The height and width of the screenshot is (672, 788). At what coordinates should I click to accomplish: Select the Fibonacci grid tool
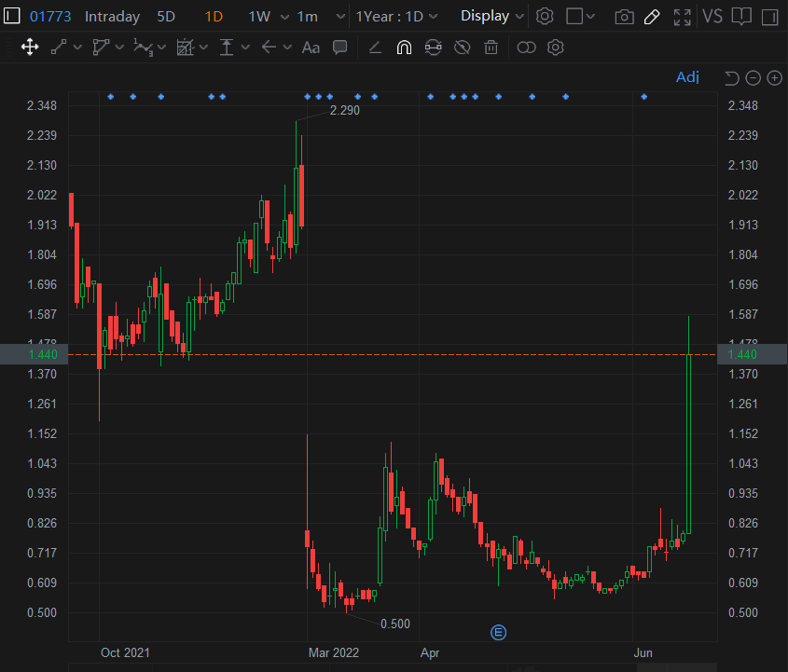[185, 48]
